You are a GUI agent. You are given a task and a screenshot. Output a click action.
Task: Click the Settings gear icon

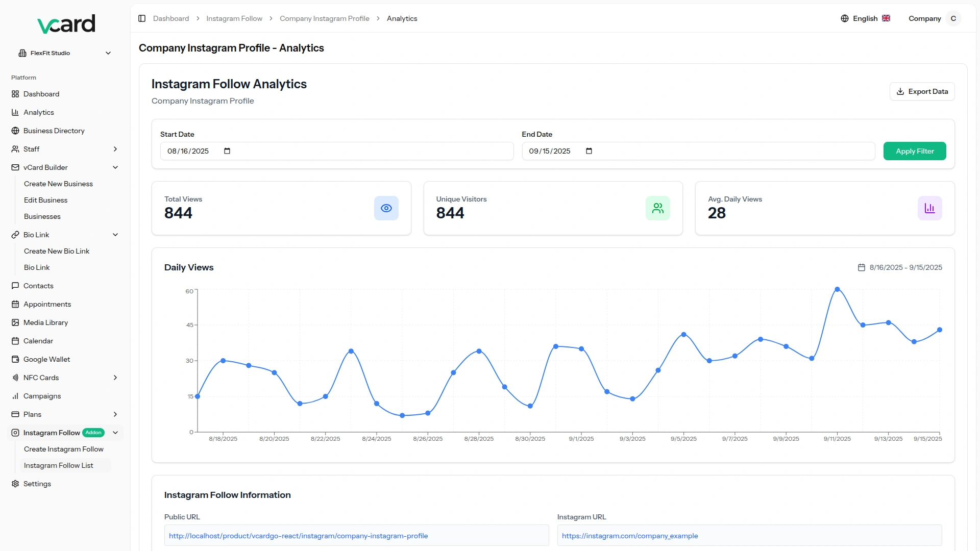[x=15, y=484]
